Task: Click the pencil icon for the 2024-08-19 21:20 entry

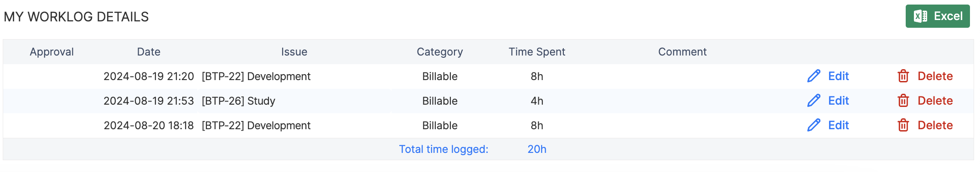Action: point(814,76)
